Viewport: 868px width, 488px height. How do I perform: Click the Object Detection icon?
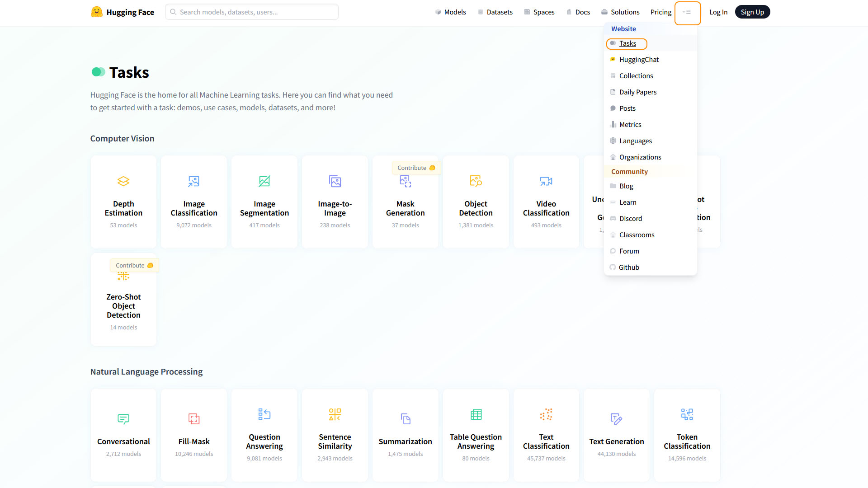(x=476, y=181)
